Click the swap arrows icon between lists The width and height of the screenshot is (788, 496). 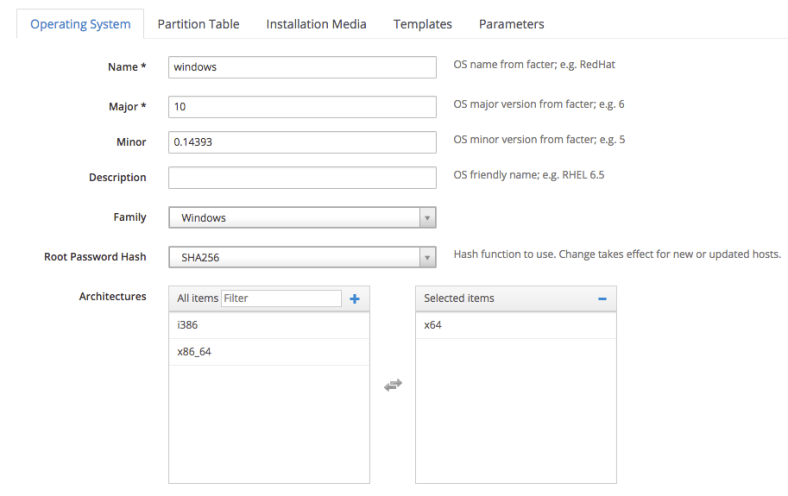pos(393,384)
